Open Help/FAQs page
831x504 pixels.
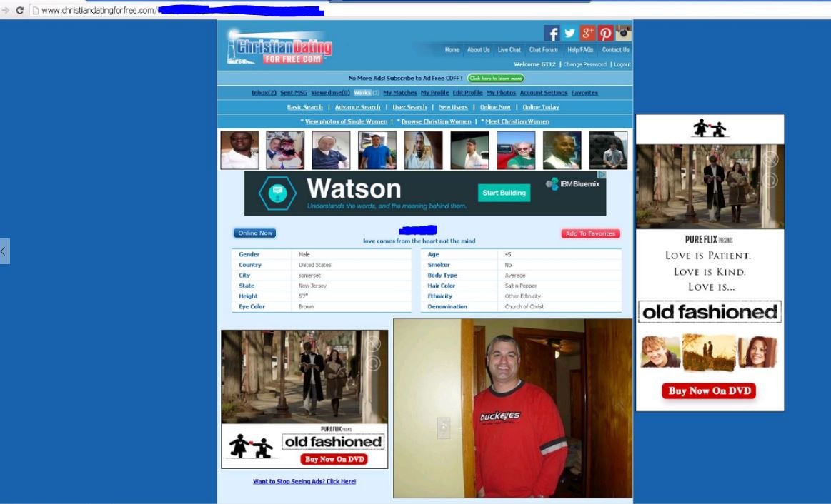(x=580, y=50)
